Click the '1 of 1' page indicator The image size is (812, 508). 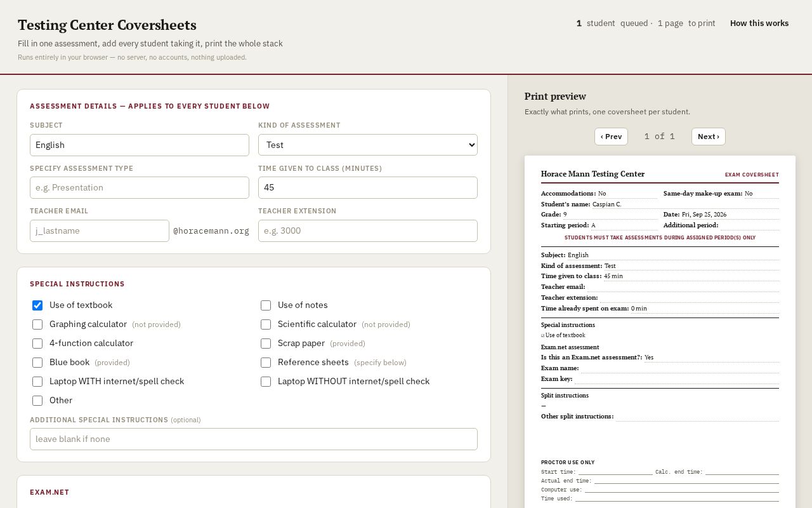click(x=660, y=137)
